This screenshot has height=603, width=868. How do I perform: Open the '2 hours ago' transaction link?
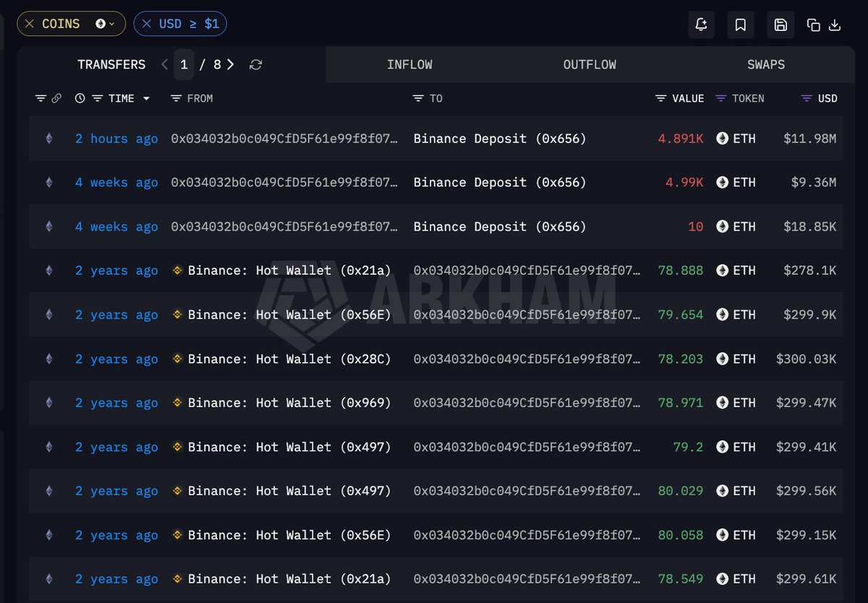click(x=116, y=138)
